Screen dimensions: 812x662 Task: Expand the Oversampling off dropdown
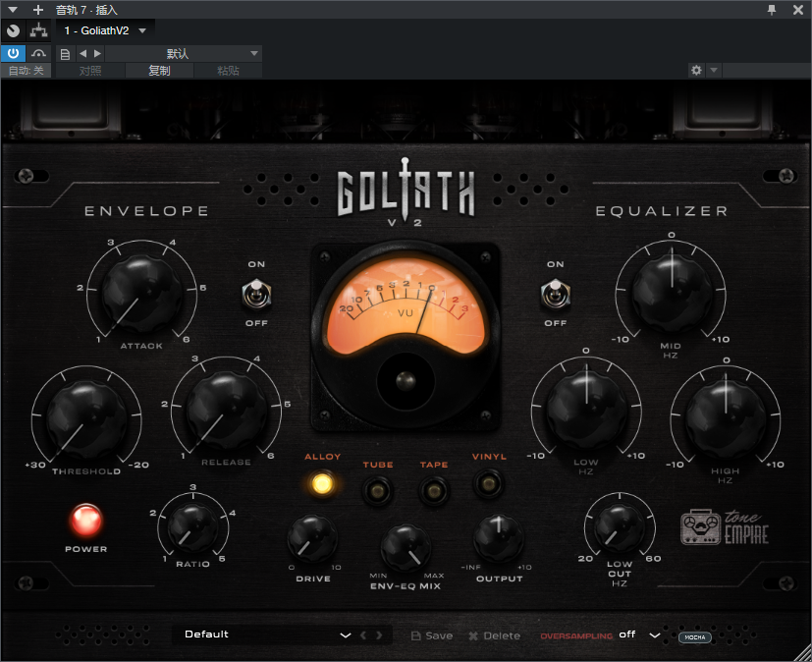655,634
